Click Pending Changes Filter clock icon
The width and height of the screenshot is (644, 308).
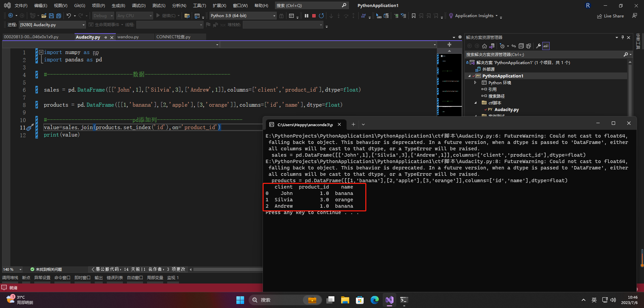click(x=502, y=46)
